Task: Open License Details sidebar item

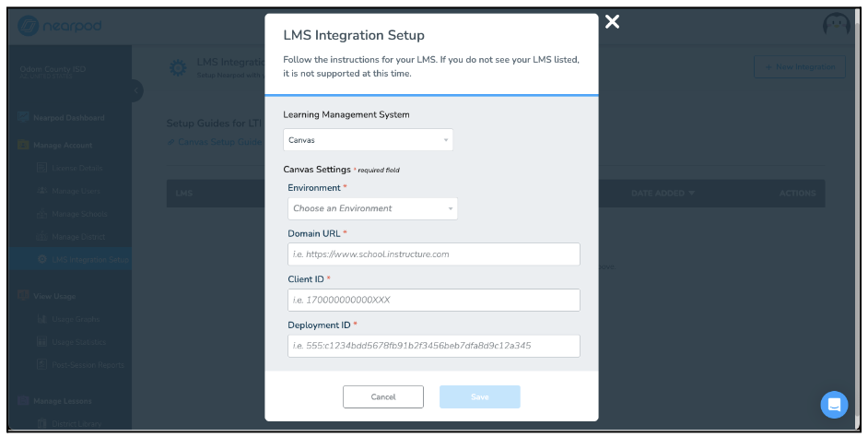Action: [77, 168]
